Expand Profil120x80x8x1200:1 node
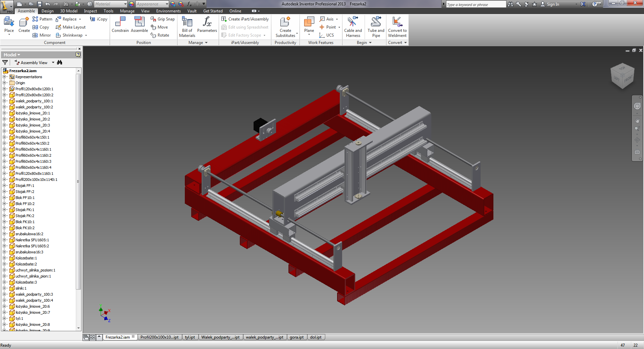Image resolution: width=644 pixels, height=349 pixels. [x=5, y=89]
